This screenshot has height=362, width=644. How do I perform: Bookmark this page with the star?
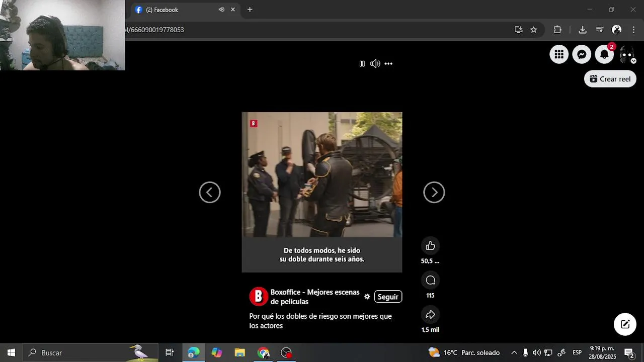(x=533, y=30)
